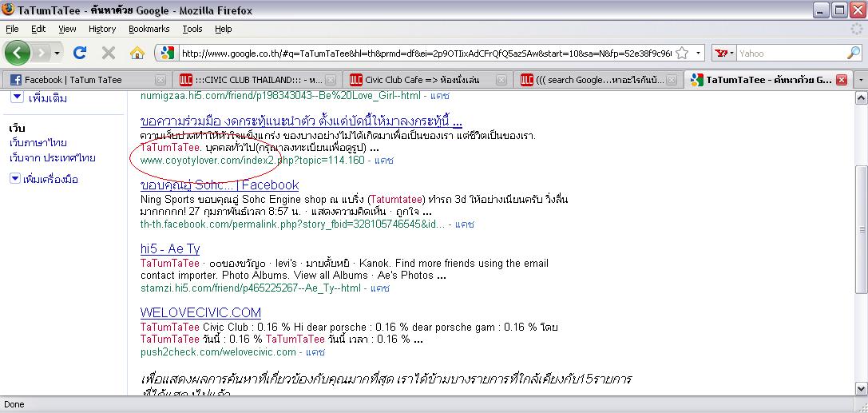Viewport: 868px width, 413px height.
Task: Close the Facebook | TaTum TaTee tab
Action: click(x=161, y=80)
